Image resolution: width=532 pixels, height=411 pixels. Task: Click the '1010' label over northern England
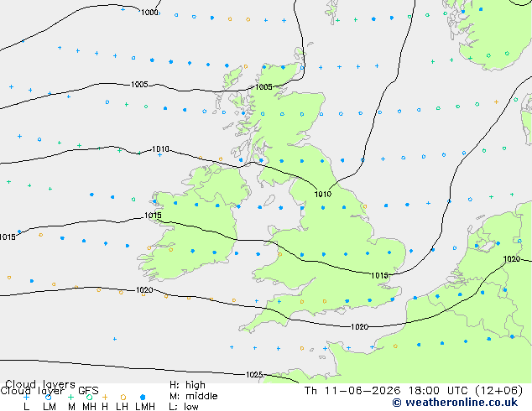(323, 194)
